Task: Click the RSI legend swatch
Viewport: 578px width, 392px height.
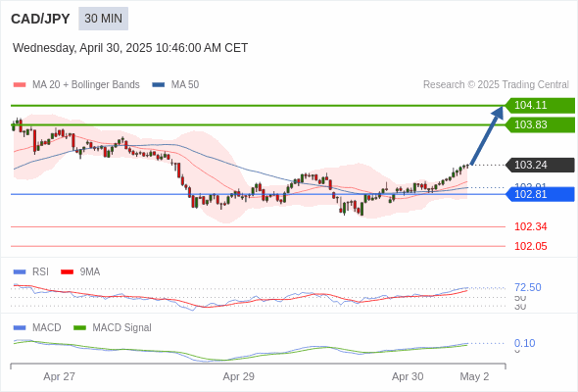Action: pos(20,272)
